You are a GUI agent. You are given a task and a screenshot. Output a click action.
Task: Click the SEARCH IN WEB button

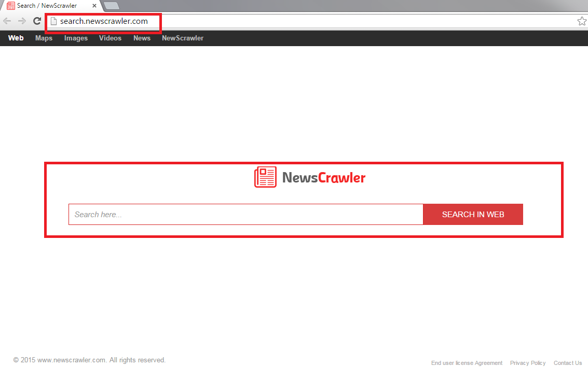point(473,215)
